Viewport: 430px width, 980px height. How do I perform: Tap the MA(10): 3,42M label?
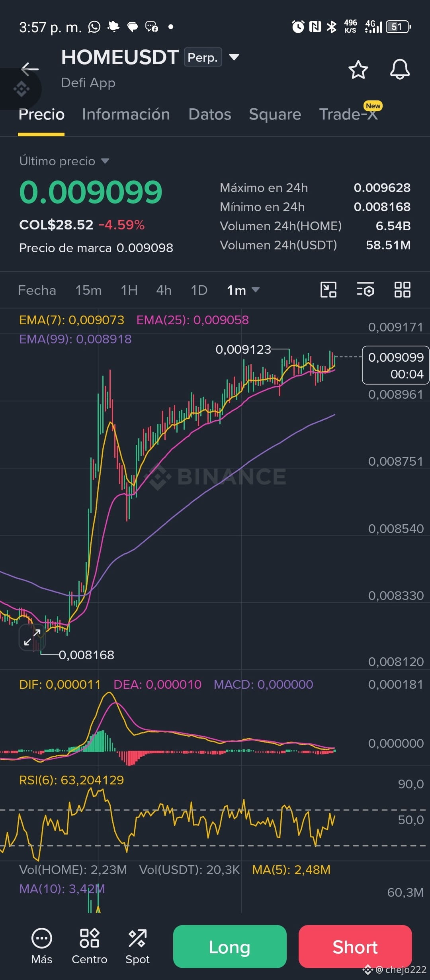point(62,889)
